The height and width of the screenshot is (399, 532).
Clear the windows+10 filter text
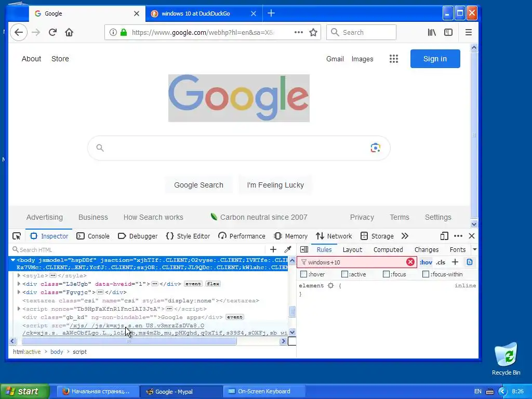pyautogui.click(x=410, y=262)
